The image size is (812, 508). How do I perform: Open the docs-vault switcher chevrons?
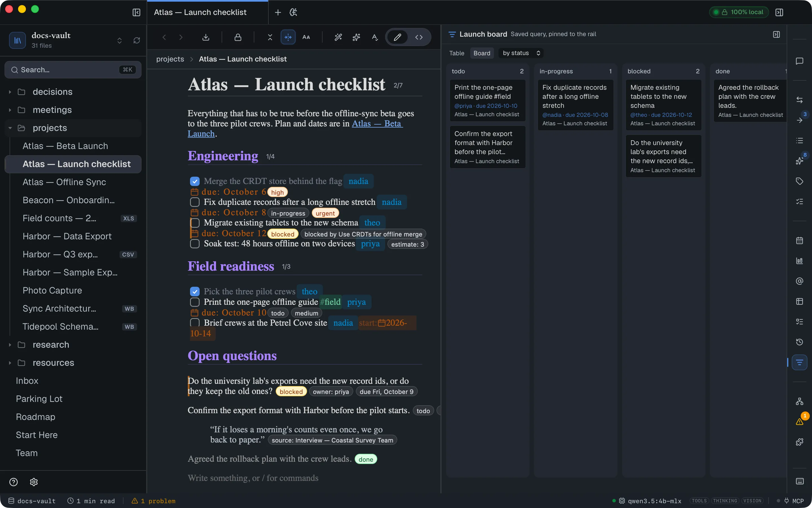(x=120, y=41)
